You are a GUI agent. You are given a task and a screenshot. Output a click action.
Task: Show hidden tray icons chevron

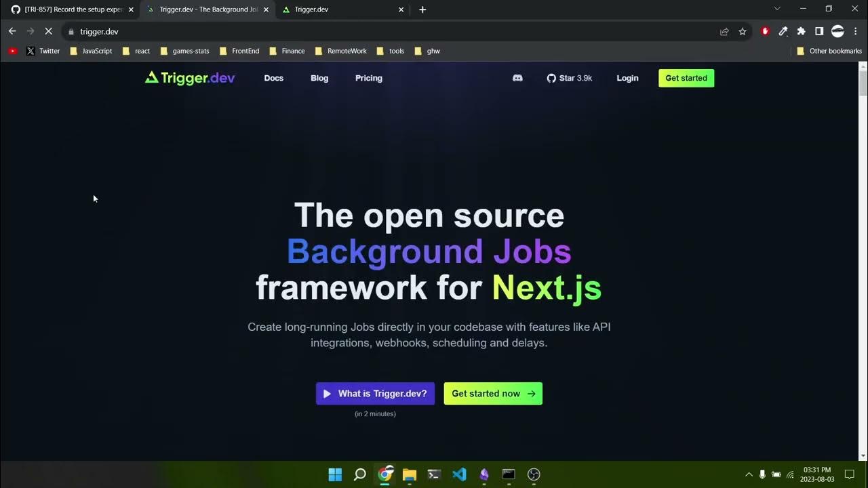point(749,474)
